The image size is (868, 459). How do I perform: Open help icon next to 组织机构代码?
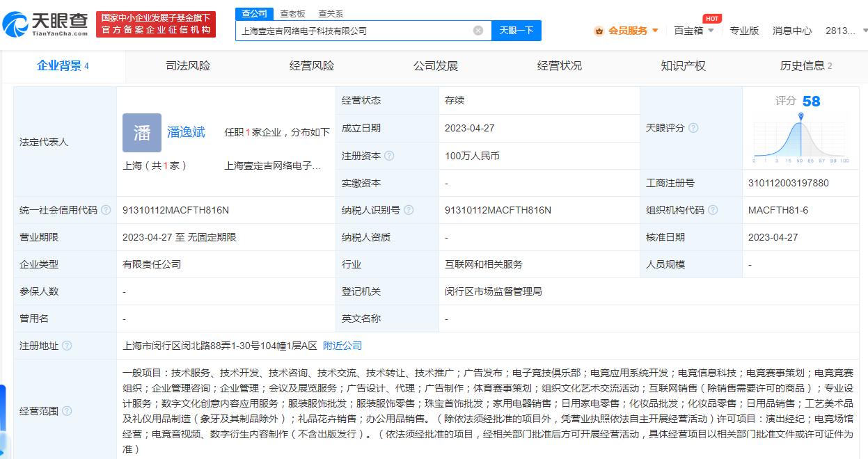(x=713, y=210)
